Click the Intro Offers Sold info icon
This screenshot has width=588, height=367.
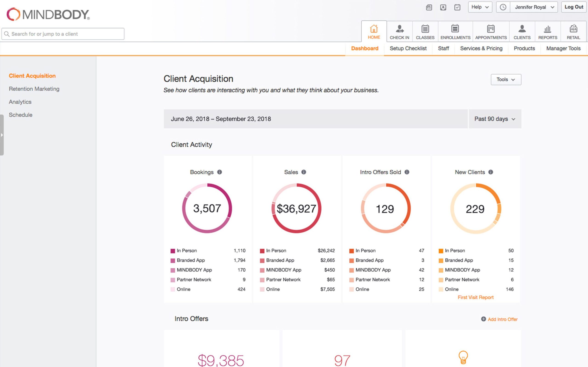click(407, 172)
